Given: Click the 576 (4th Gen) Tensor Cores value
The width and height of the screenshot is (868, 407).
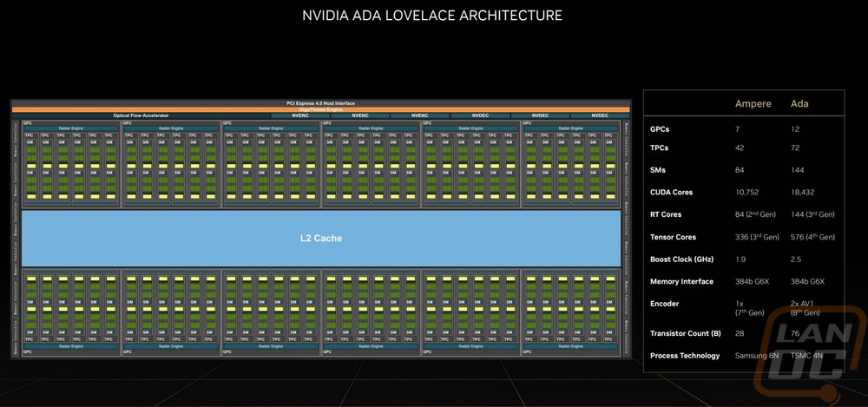Looking at the screenshot, I should 812,237.
